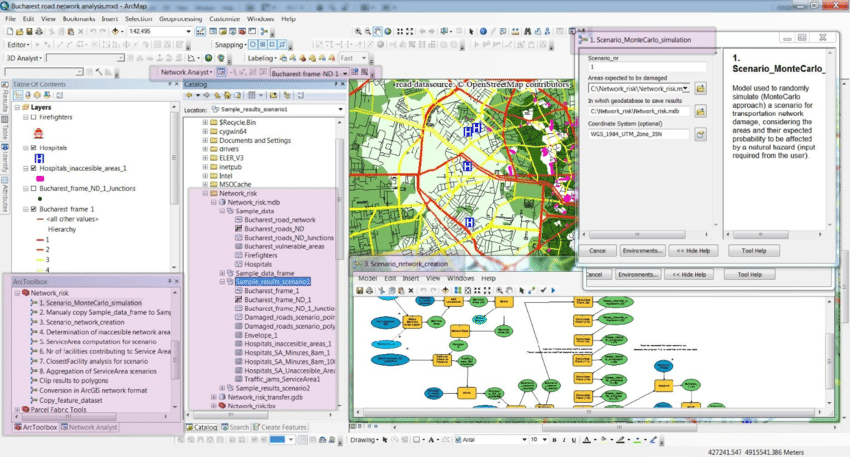Click Hide Help in Scenario_MonteCarlo_simulation dialog
Image resolution: width=850 pixels, height=457 pixels.
click(693, 250)
